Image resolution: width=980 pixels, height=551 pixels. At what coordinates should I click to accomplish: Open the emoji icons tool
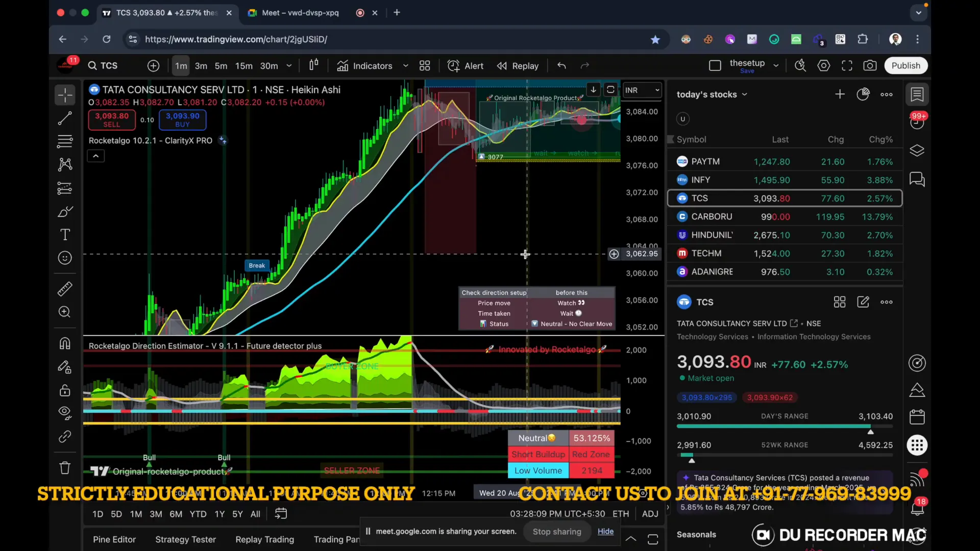point(65,258)
